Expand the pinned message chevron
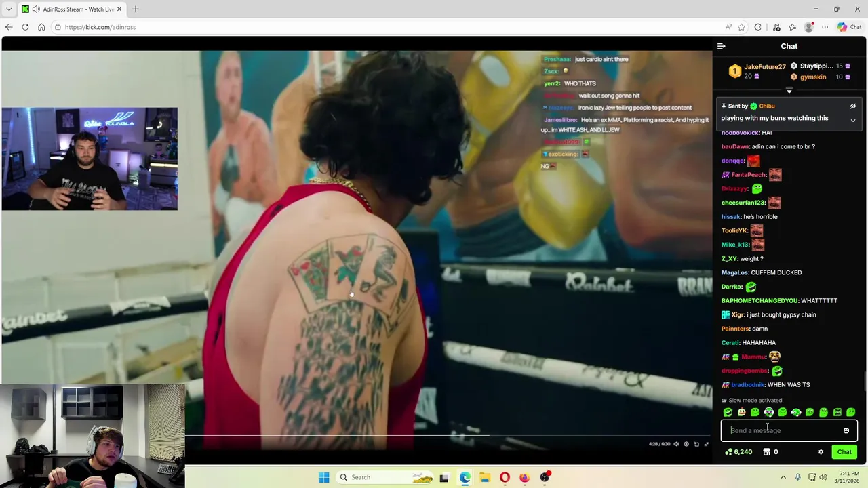868x488 pixels. (x=853, y=121)
